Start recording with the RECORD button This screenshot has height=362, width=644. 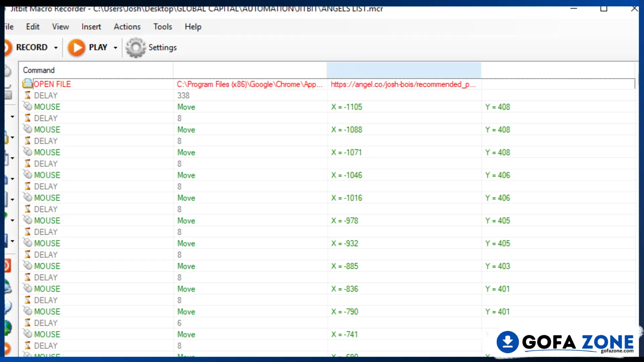[26, 48]
